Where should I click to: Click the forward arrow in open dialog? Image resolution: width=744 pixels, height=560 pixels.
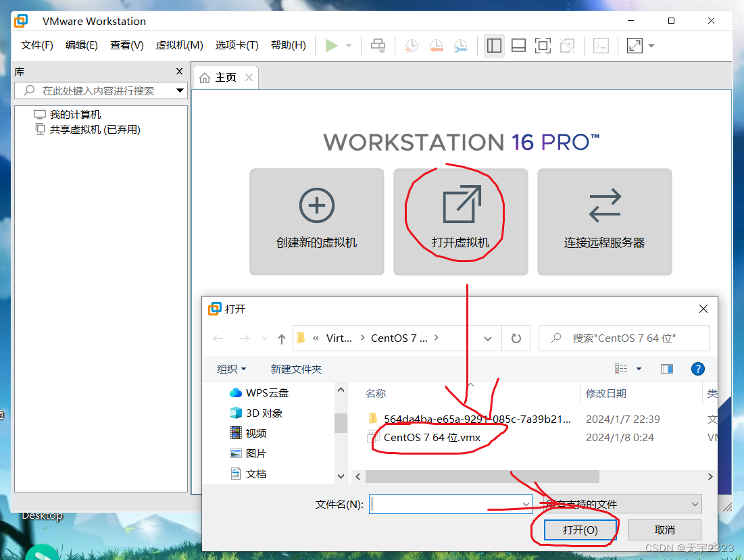pyautogui.click(x=244, y=338)
